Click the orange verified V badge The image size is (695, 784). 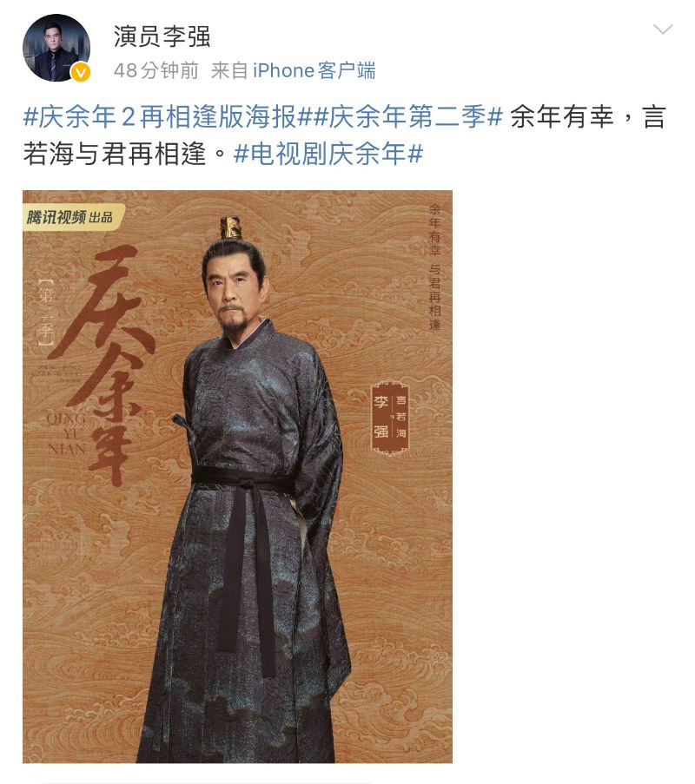click(81, 73)
